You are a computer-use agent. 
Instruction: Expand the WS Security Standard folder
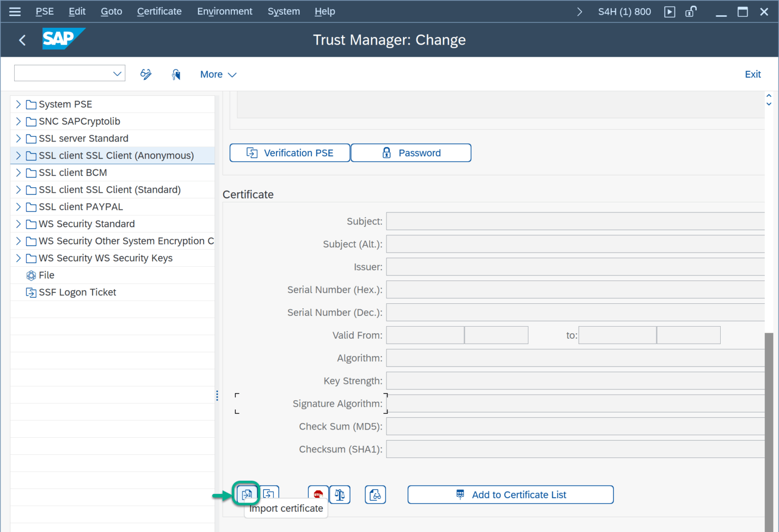[18, 224]
